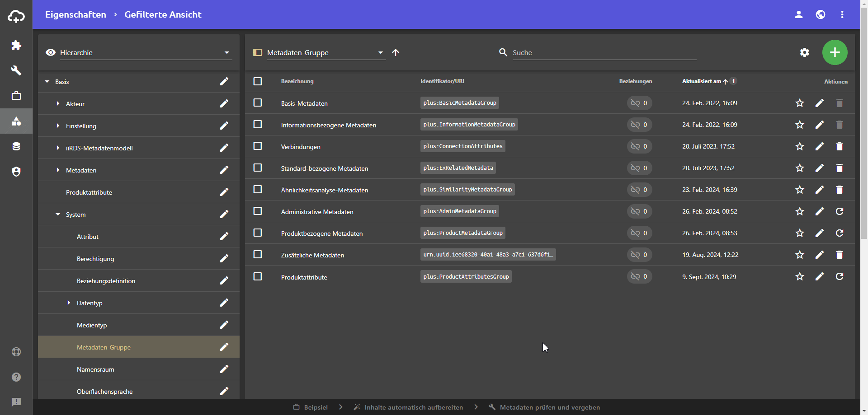Viewport: 868px width, 415px height.
Task: Edit the Ähnlichkeitsanalyse-Metadaten row
Action: (820, 190)
